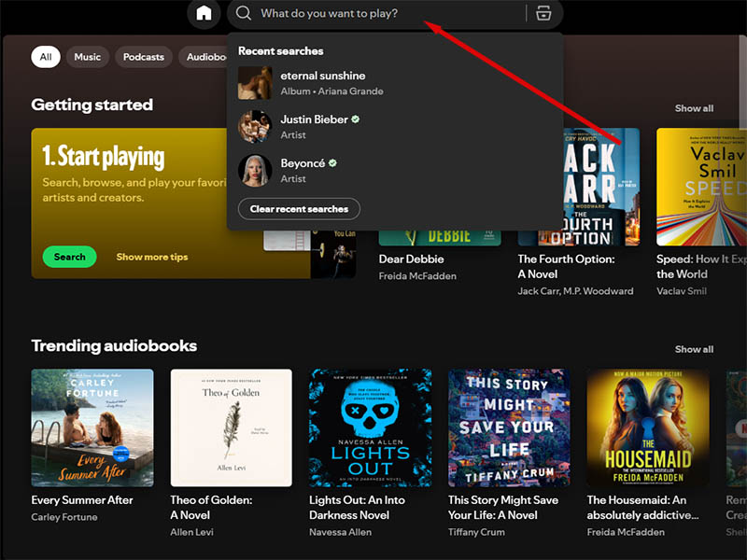
Task: Open Theo of Golden cover
Action: coord(232,427)
